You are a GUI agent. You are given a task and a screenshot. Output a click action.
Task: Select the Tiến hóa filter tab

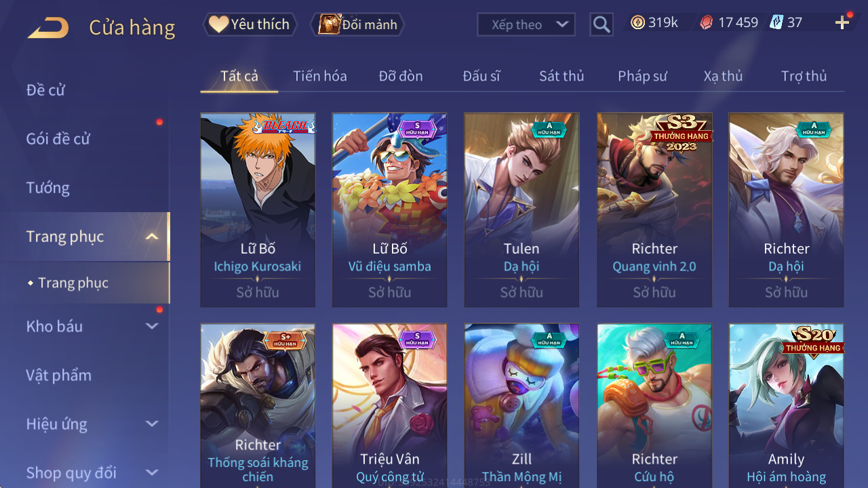[320, 76]
